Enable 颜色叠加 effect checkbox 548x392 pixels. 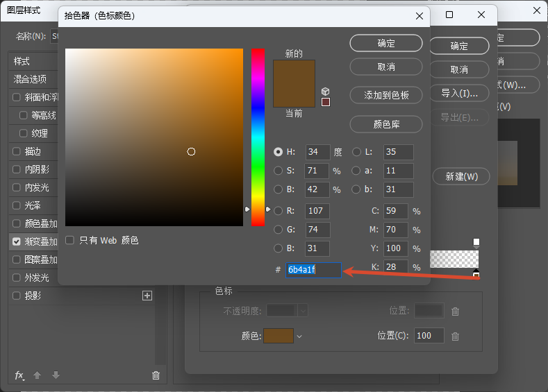pyautogui.click(x=17, y=223)
